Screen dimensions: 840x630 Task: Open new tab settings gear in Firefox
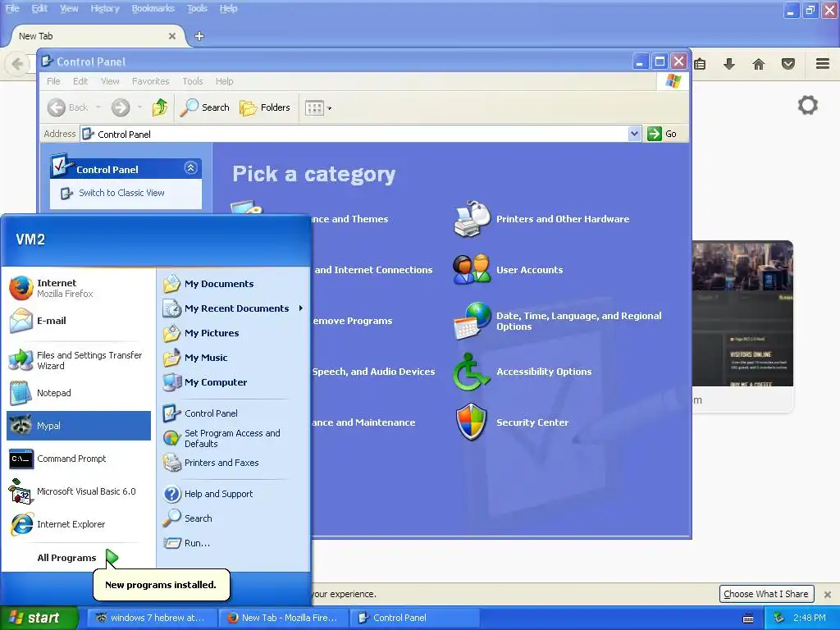pyautogui.click(x=808, y=105)
